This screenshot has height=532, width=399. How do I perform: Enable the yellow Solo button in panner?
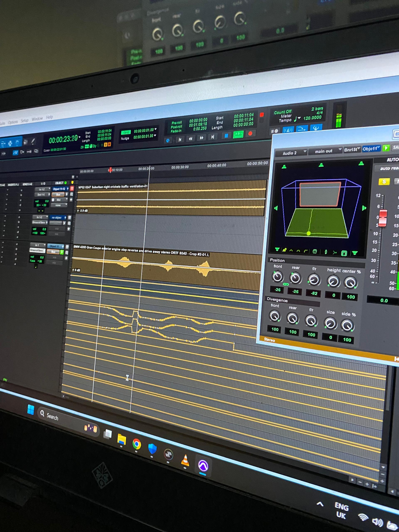pos(384,182)
